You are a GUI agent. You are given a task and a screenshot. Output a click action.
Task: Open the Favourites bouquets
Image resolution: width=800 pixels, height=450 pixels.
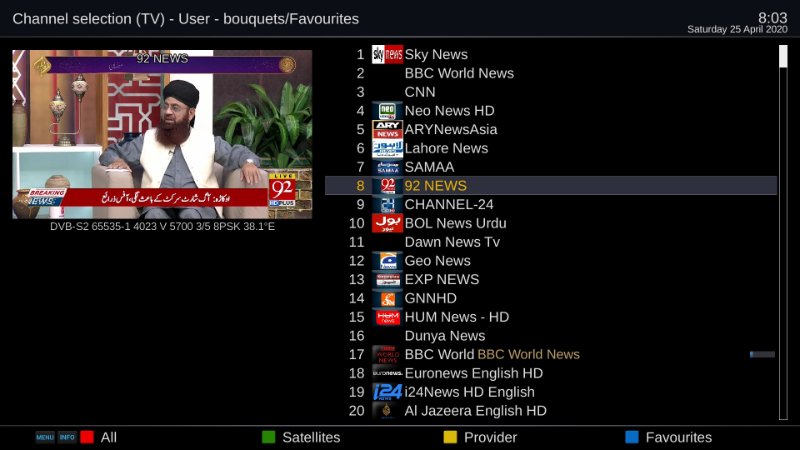tap(679, 437)
